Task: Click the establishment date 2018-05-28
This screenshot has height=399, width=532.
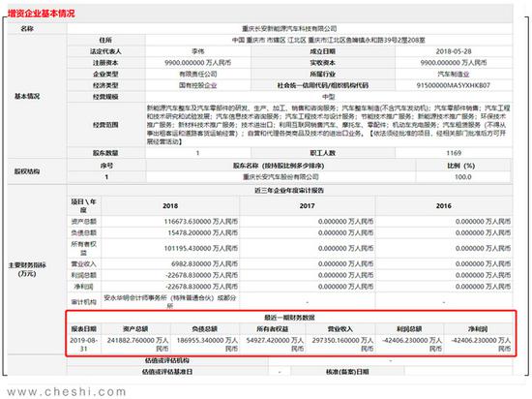Action: point(454,51)
